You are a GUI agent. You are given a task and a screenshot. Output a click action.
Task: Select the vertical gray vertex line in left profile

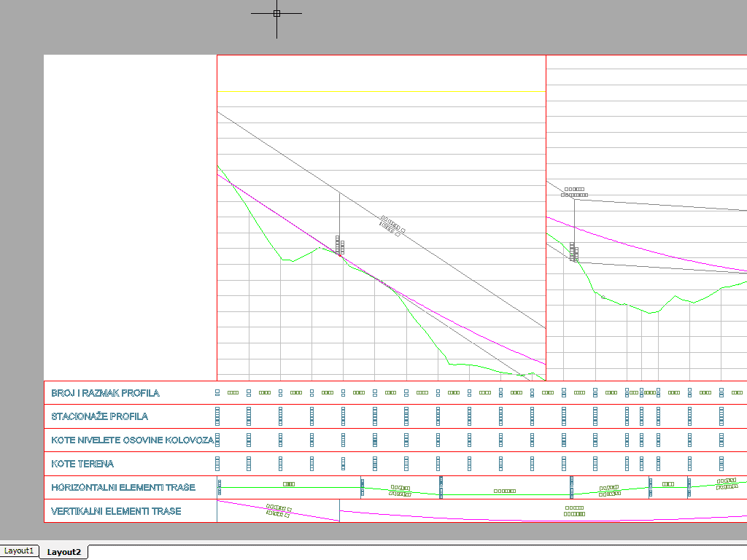tap(339, 211)
